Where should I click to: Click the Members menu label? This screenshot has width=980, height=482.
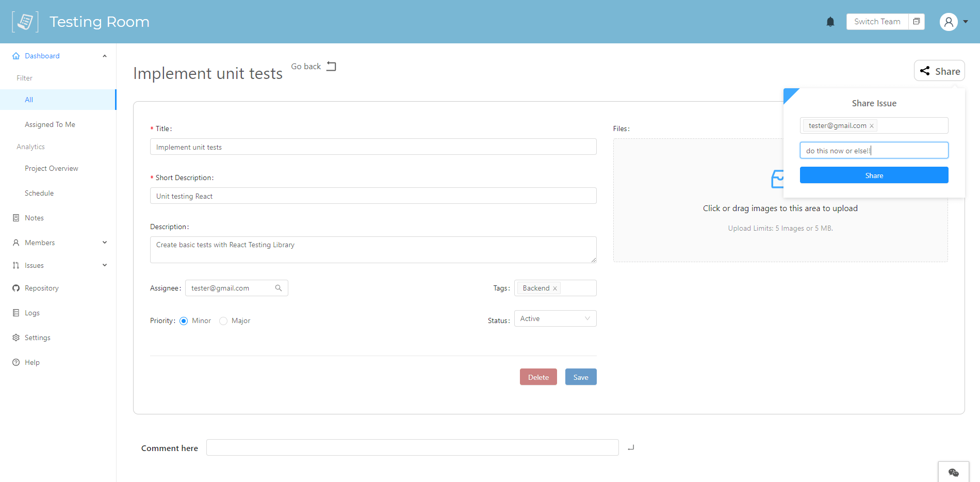[40, 243]
